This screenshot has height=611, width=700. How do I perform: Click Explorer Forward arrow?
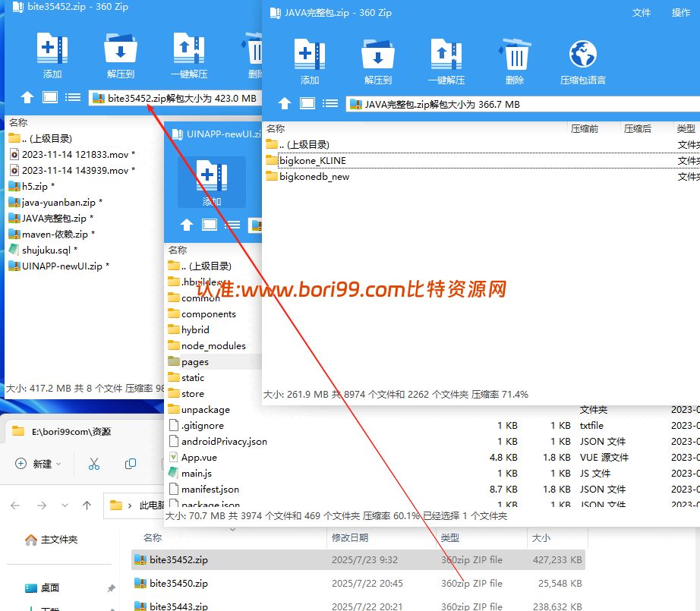pyautogui.click(x=42, y=505)
